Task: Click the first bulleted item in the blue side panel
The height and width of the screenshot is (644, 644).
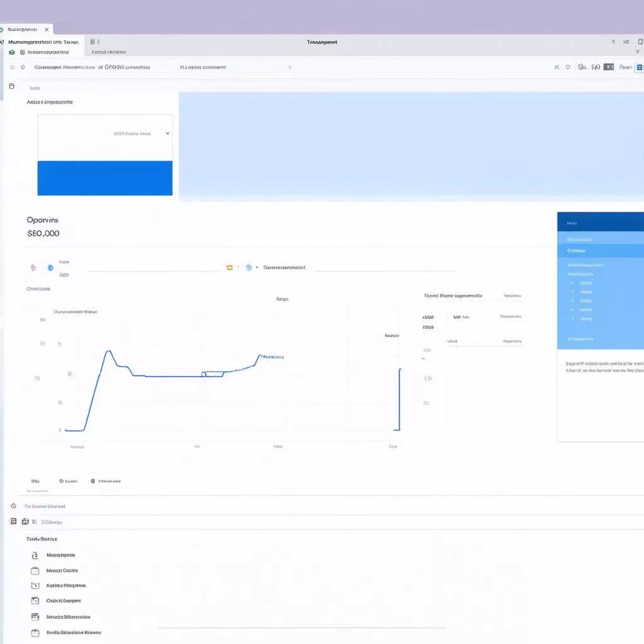Action: coord(586,283)
